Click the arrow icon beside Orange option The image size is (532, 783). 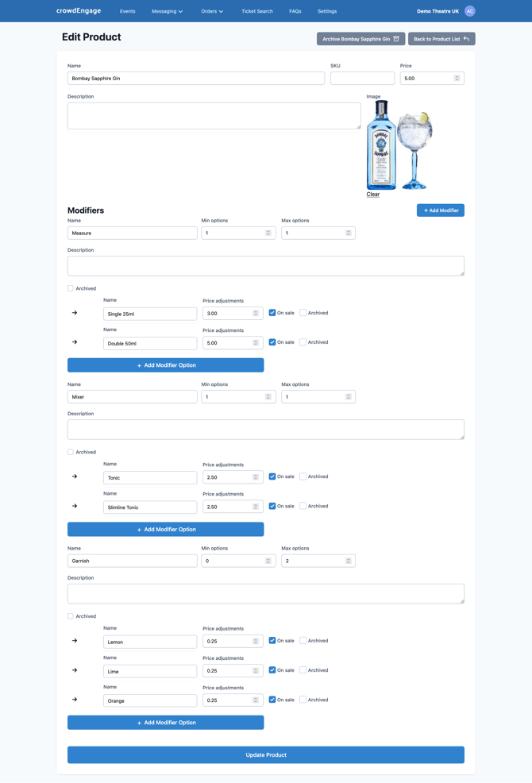coord(75,700)
